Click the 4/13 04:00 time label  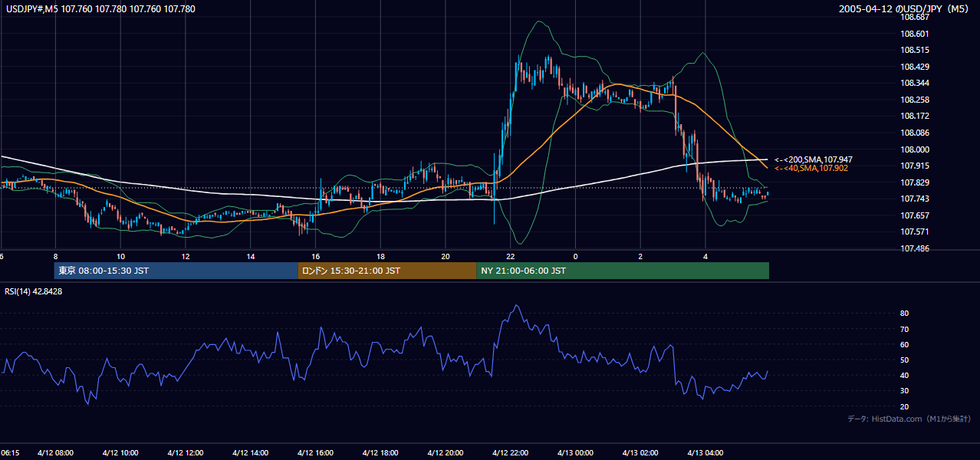pos(705,453)
